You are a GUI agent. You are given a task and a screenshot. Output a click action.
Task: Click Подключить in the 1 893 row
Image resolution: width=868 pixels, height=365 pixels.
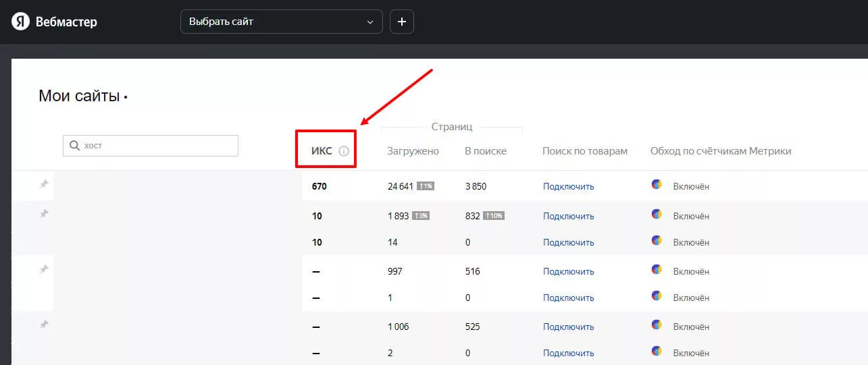[x=569, y=216]
